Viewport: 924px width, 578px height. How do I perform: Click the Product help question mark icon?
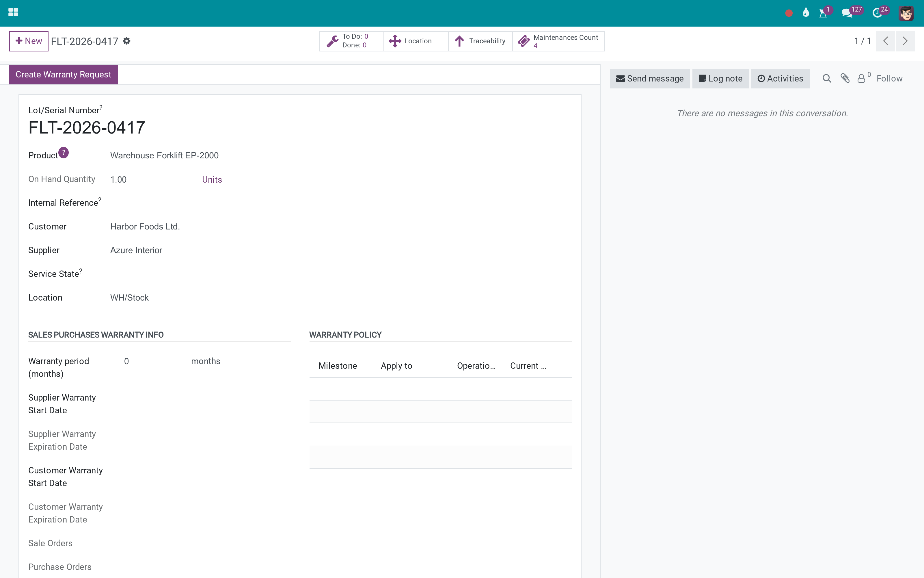coord(64,152)
